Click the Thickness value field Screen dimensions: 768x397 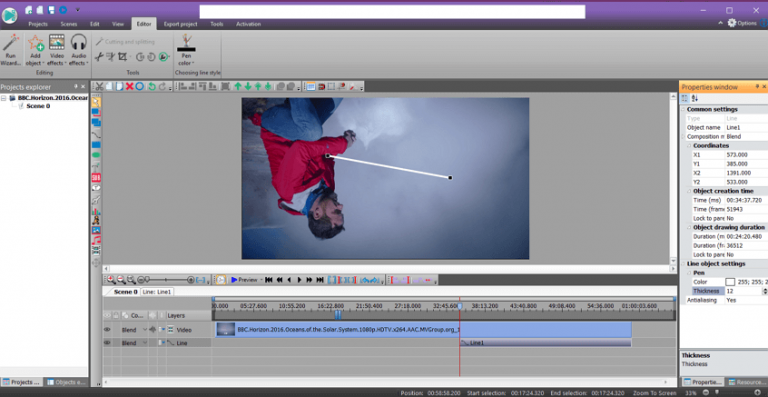(x=743, y=291)
